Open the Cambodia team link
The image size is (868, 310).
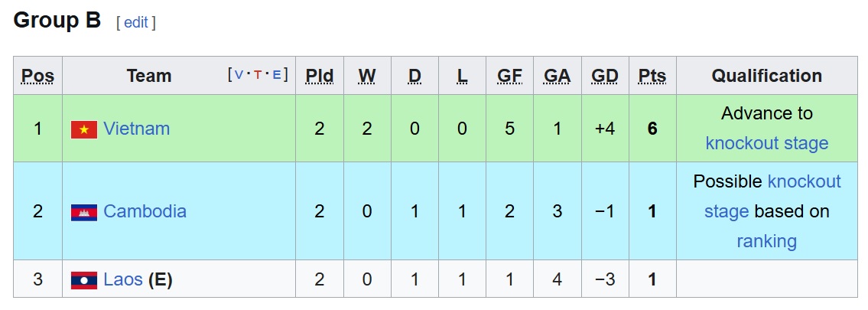(145, 211)
